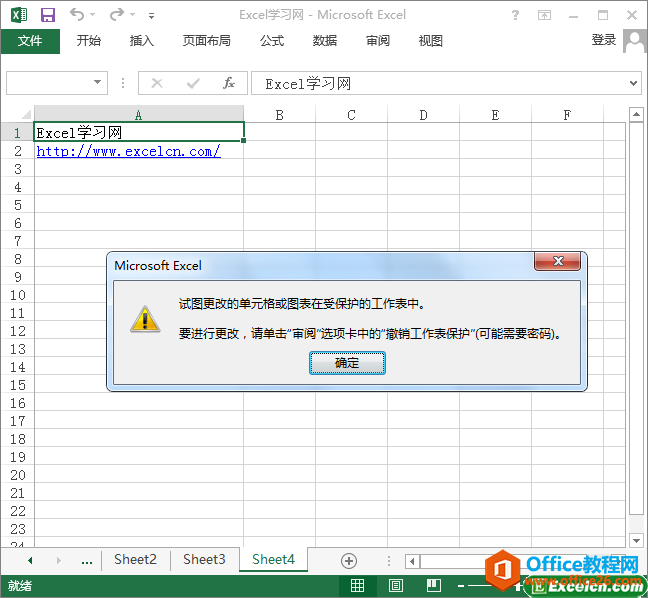Click inside the formula bar input
Image resolution: width=648 pixels, height=598 pixels.
coord(440,84)
